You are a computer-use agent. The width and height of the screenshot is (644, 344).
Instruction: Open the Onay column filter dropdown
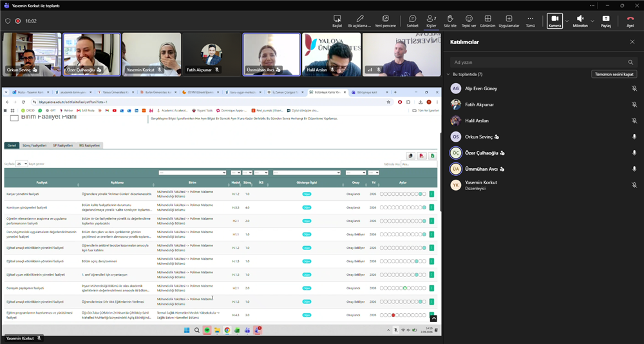[355, 173]
